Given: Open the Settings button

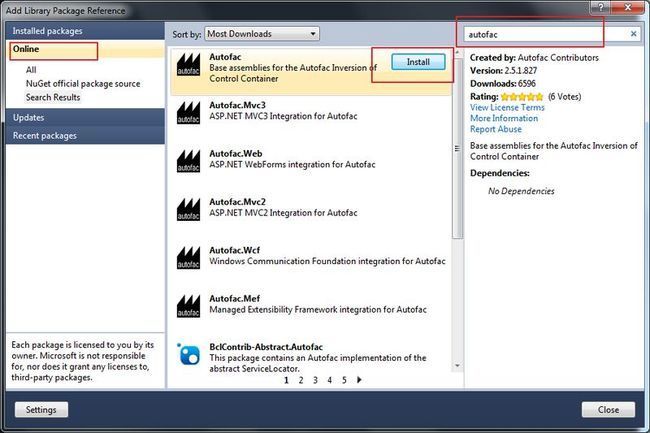Looking at the screenshot, I should 41,410.
